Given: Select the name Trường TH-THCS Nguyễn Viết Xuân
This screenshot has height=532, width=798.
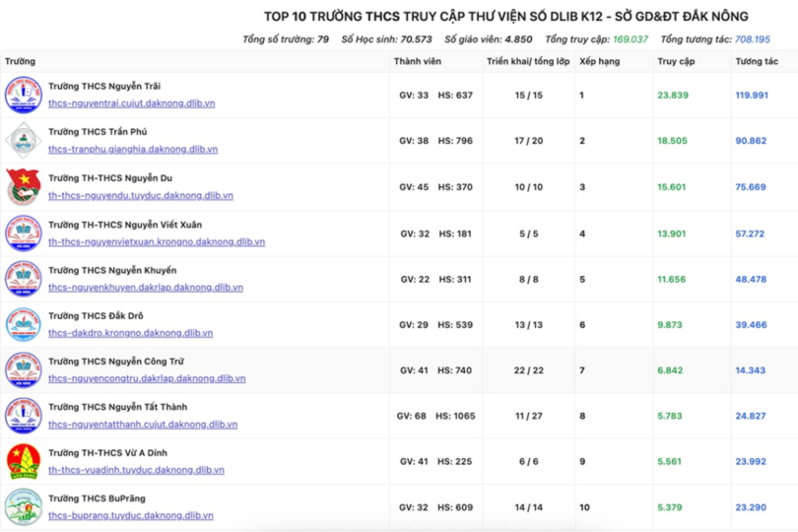Looking at the screenshot, I should click(x=125, y=225).
